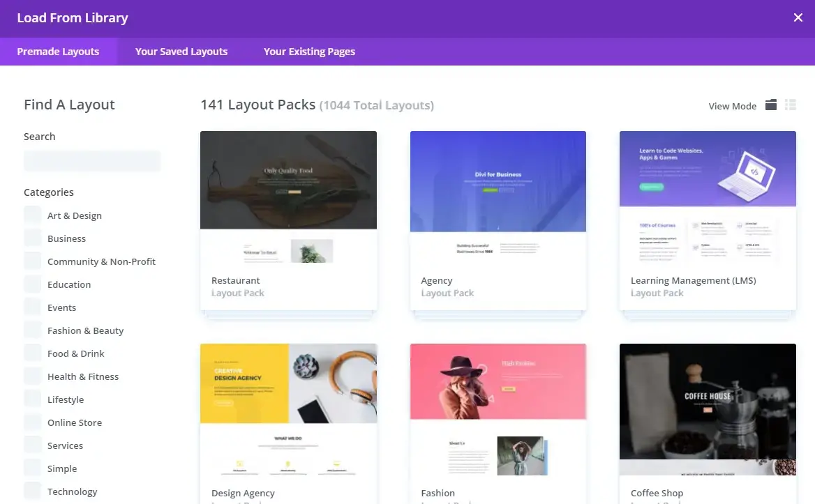Viewport: 815px width, 504px height.
Task: Check the Community & Non-Profit category
Action: (32, 261)
